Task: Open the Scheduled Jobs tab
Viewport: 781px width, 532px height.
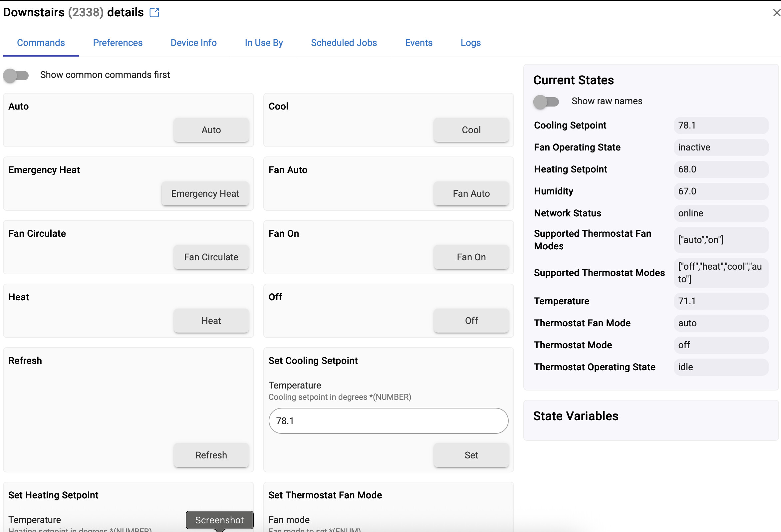Action: (344, 43)
